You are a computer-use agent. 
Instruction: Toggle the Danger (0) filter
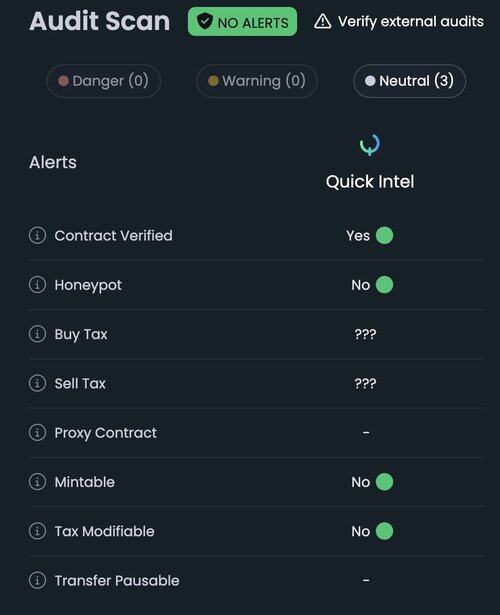(104, 81)
